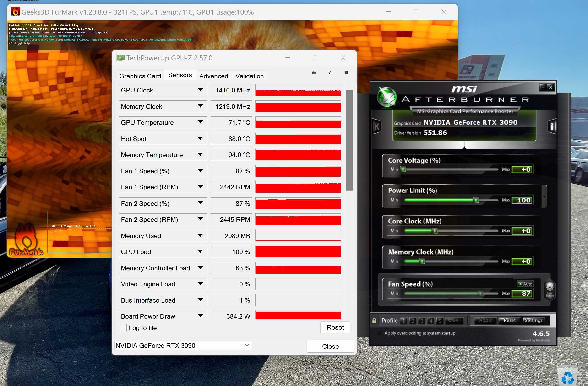The image size is (588, 386).
Task: Switch to the Graphics Card tab in GPU-Z
Action: 140,76
